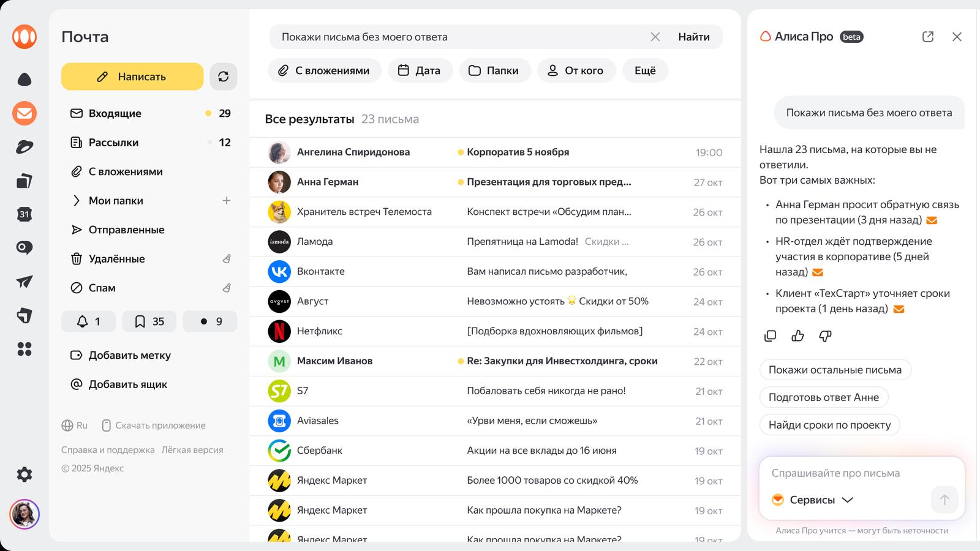980x551 pixels.
Task: Click the user profile avatar
Action: click(24, 514)
